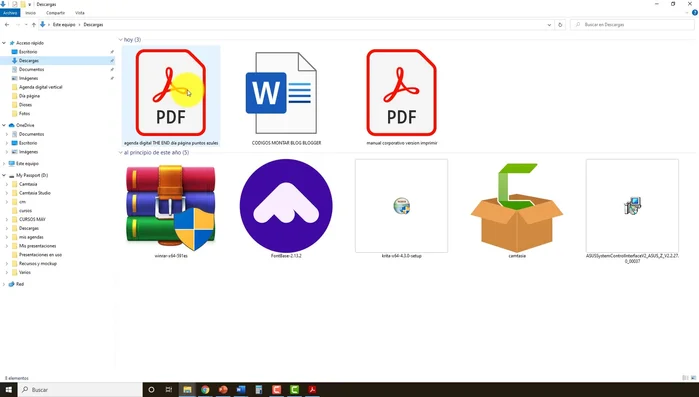Open Presentaciones en uso folder

pos(40,255)
